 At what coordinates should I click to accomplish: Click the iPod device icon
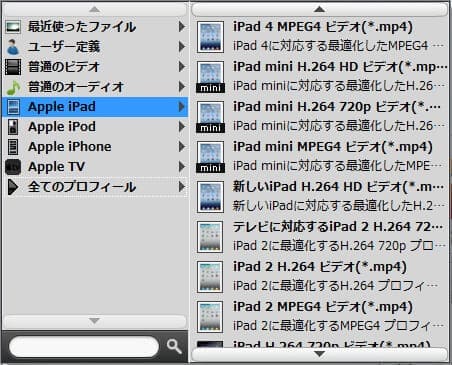pos(13,127)
